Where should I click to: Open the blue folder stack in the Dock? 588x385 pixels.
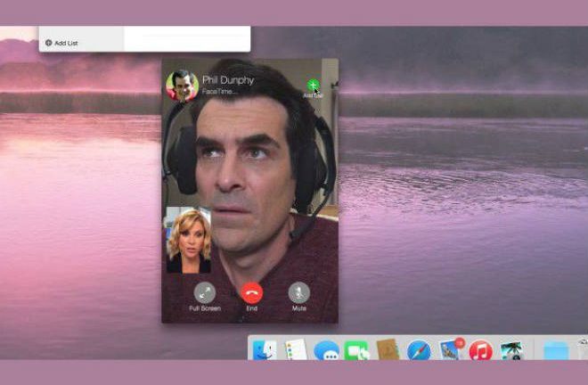pyautogui.click(x=557, y=351)
